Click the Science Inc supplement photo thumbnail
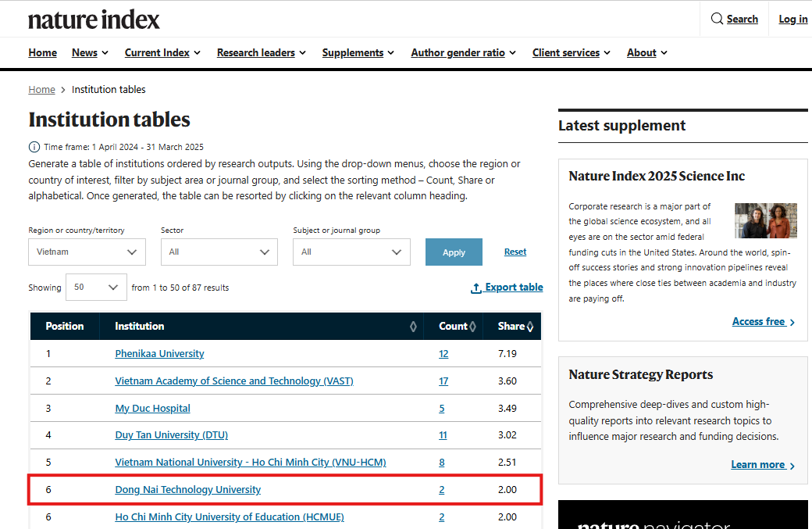812x529 pixels. tap(766, 220)
